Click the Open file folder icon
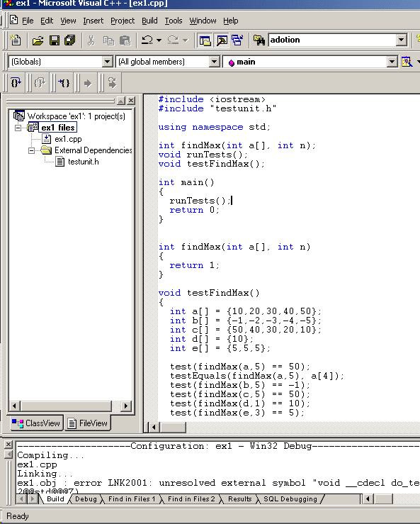Image resolution: width=420 pixels, height=524 pixels. 38,40
